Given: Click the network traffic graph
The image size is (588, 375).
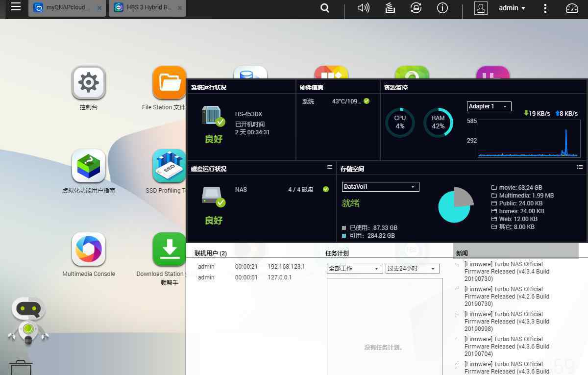Looking at the screenshot, I should (x=529, y=138).
